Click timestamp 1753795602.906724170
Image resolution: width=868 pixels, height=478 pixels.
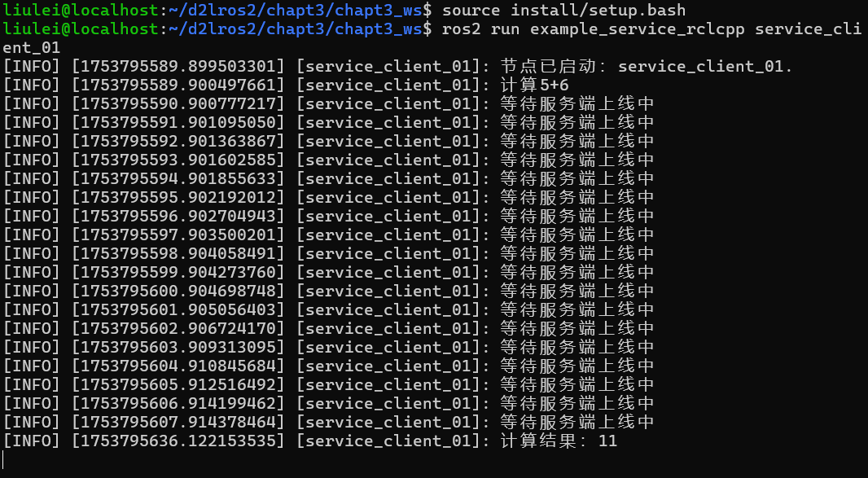tap(178, 328)
